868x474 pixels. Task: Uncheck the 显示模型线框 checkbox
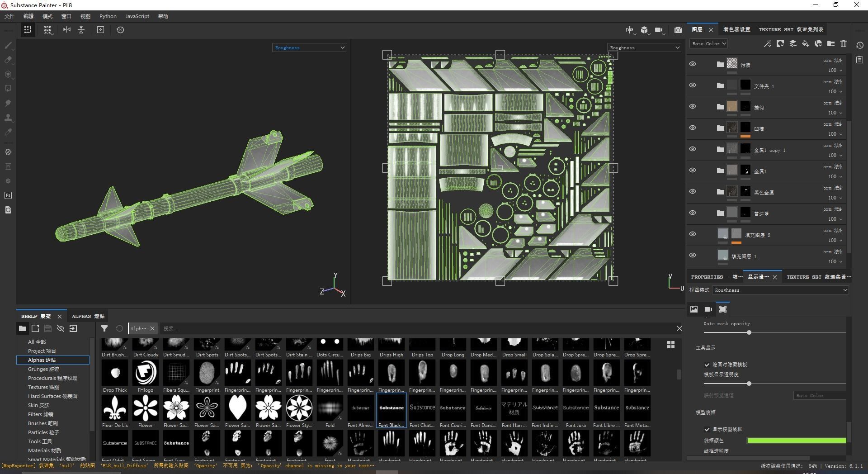707,429
